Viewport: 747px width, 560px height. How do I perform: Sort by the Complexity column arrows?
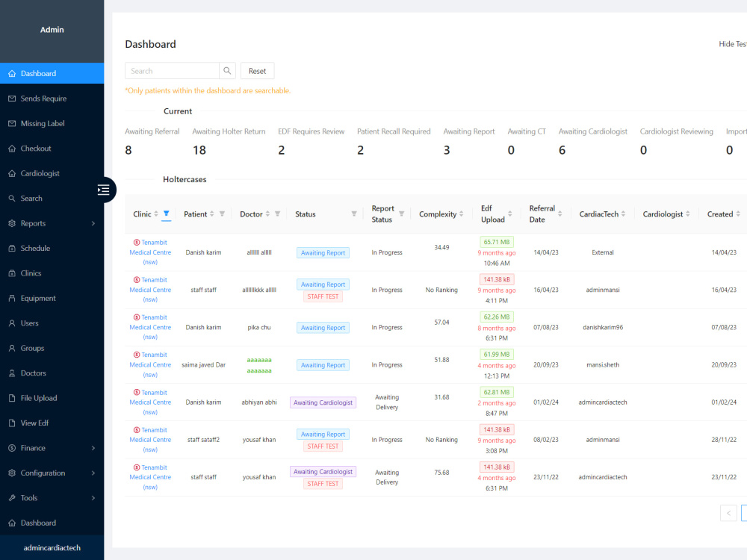(x=461, y=214)
